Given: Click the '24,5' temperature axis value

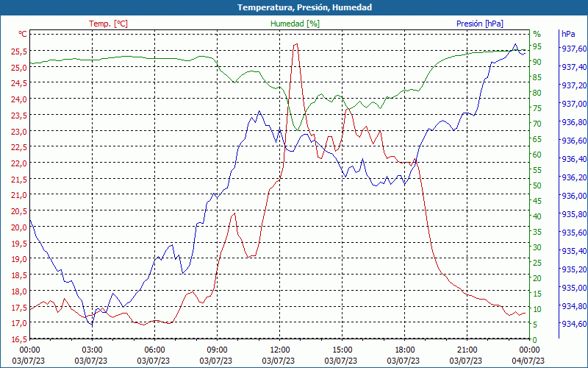Looking at the screenshot, I should 20,83.
